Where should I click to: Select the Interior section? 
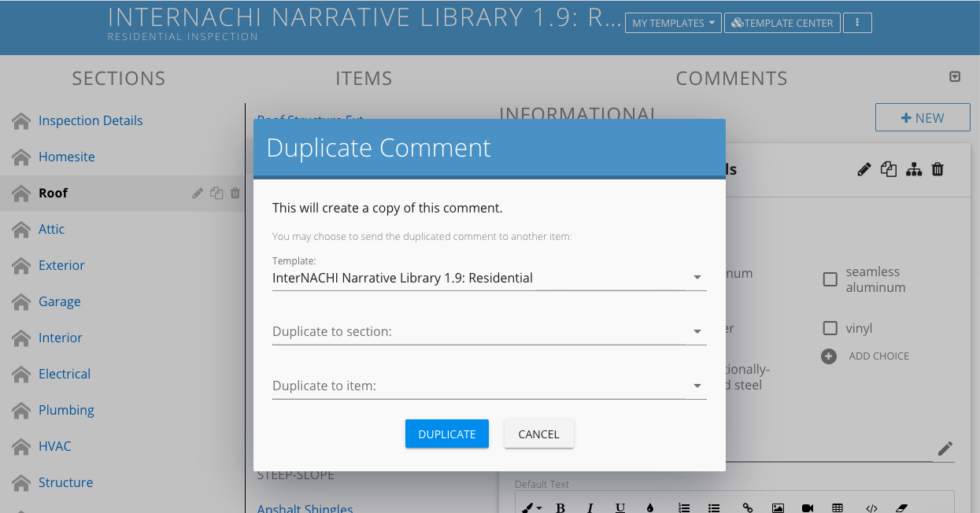click(x=61, y=338)
